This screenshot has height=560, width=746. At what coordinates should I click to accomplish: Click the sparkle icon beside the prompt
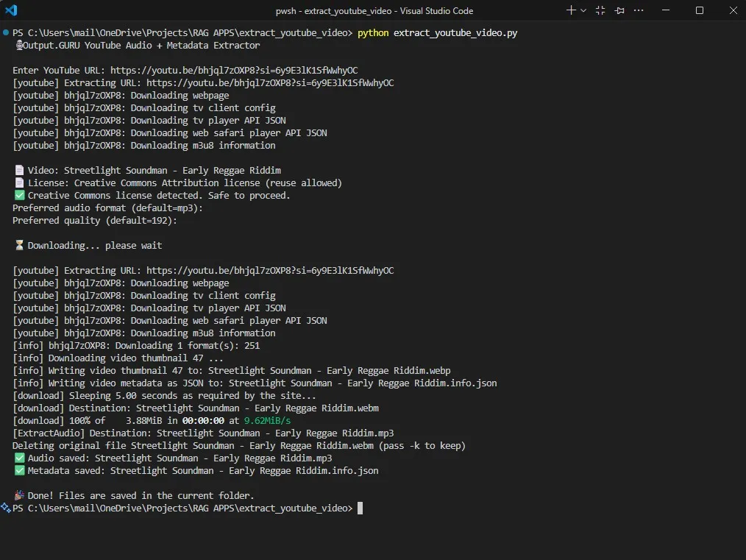click(5, 508)
